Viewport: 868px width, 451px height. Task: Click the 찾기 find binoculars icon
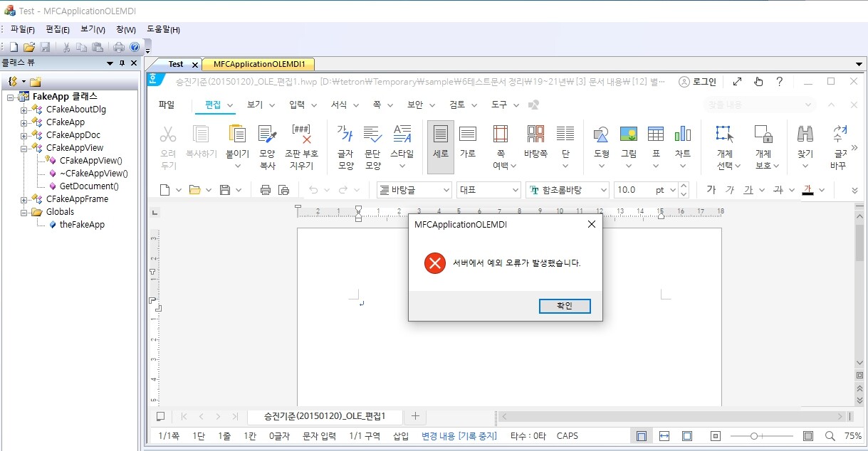pos(805,134)
